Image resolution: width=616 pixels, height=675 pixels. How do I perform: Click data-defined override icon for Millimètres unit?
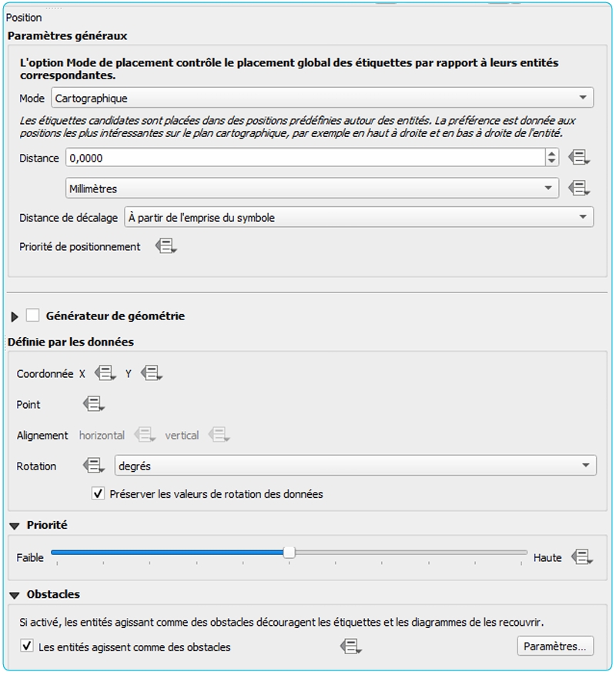tap(578, 188)
